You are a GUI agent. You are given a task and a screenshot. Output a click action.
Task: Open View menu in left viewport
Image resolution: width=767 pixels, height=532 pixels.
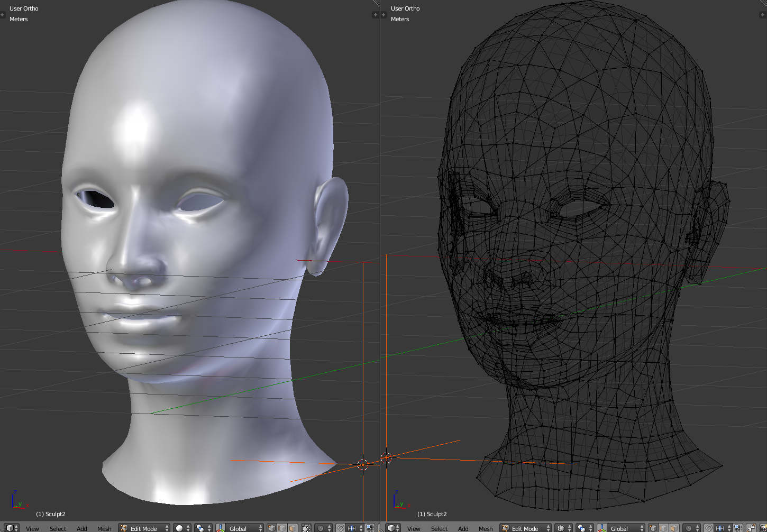pyautogui.click(x=32, y=528)
